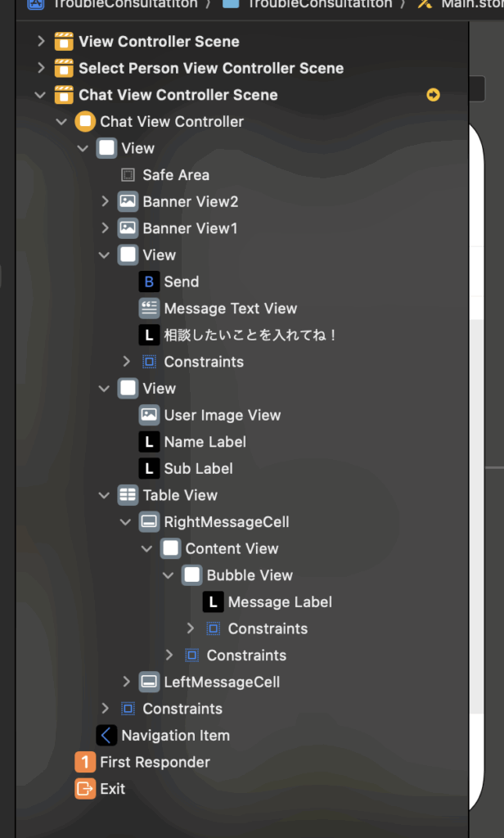Select the Name Label item
The image size is (504, 838).
[x=205, y=442]
